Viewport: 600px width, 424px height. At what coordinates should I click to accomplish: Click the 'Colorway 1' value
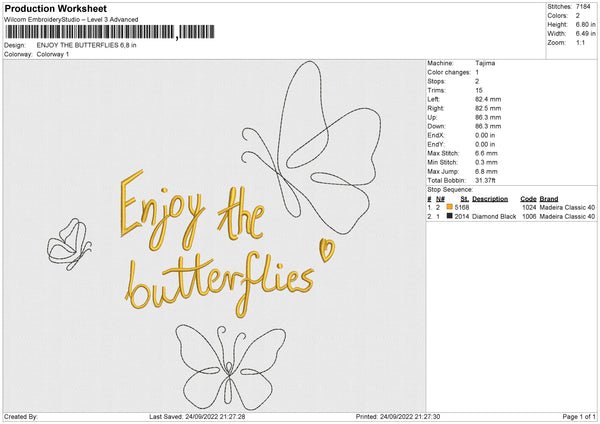pyautogui.click(x=53, y=54)
